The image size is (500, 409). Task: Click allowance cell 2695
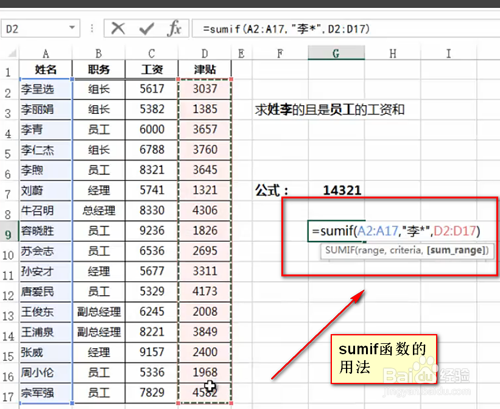[x=205, y=251]
